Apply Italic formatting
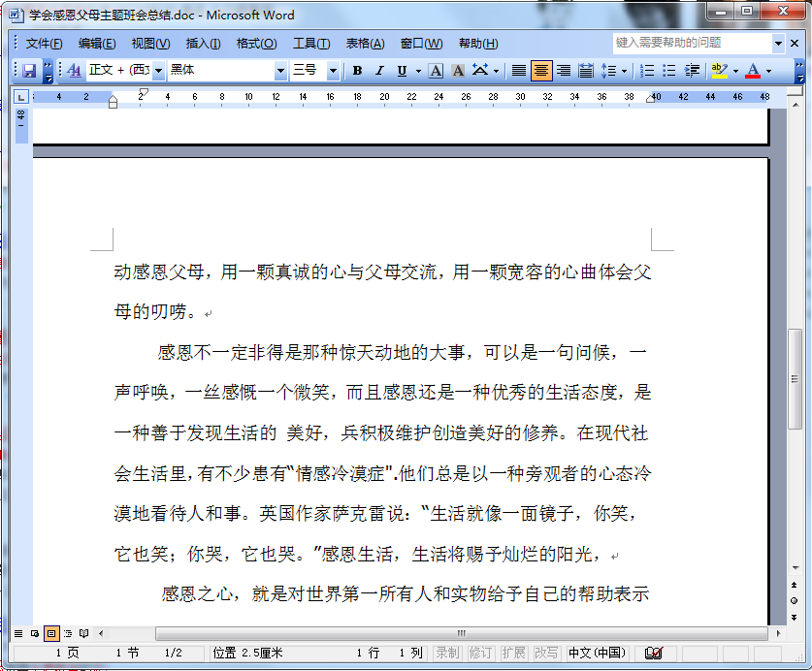 click(379, 71)
